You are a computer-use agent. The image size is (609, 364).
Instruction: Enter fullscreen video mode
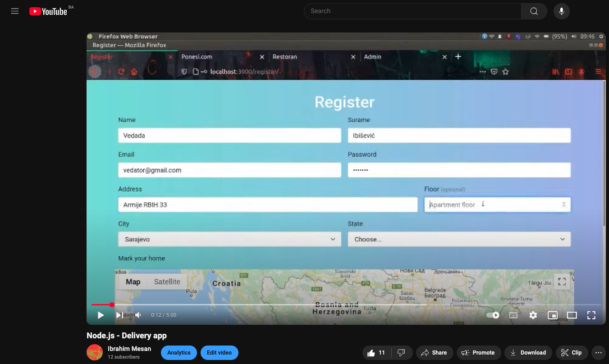click(591, 315)
